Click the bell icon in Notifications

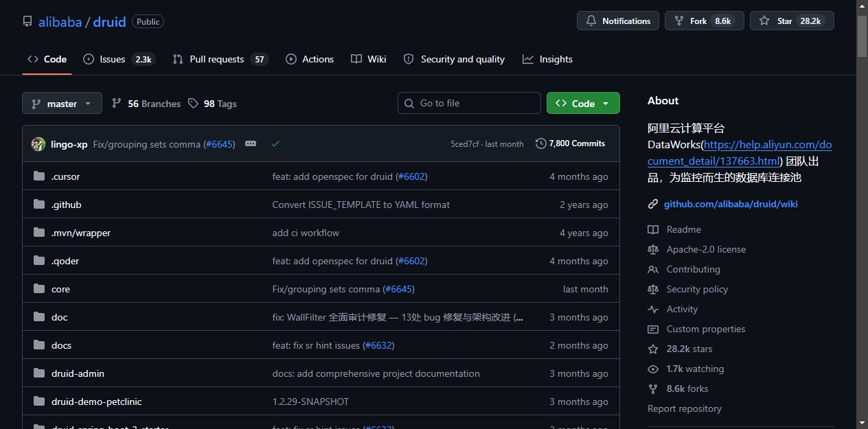coord(591,21)
